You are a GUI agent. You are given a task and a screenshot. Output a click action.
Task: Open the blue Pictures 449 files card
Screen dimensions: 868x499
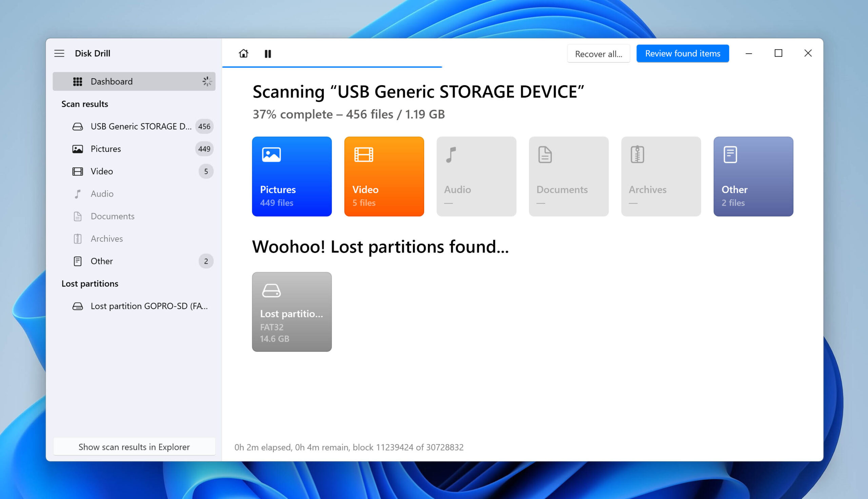tap(292, 177)
